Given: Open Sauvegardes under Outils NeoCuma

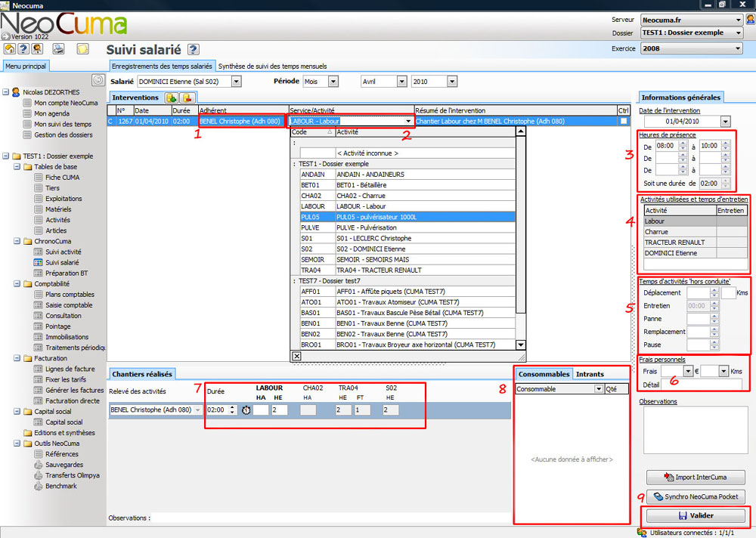Looking at the screenshot, I should point(64,465).
